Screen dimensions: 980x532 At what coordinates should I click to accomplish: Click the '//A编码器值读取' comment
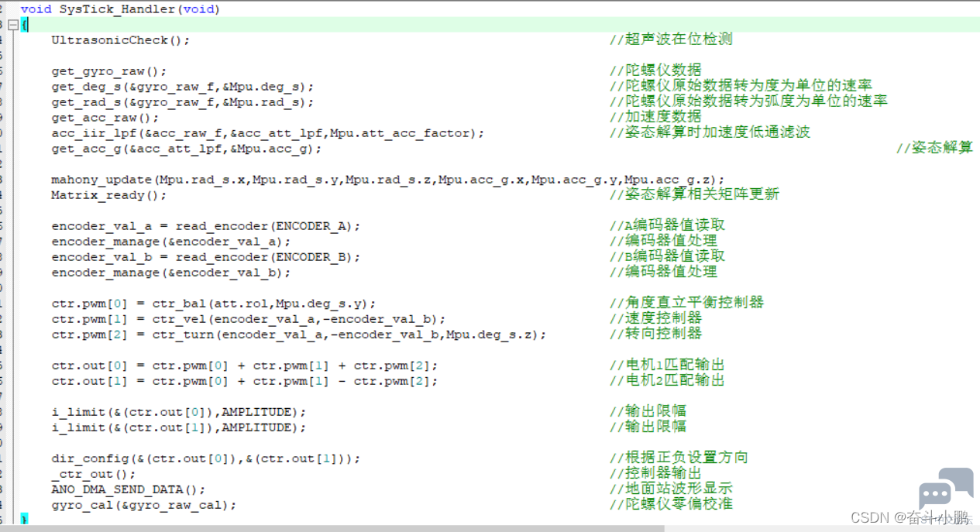(x=667, y=225)
